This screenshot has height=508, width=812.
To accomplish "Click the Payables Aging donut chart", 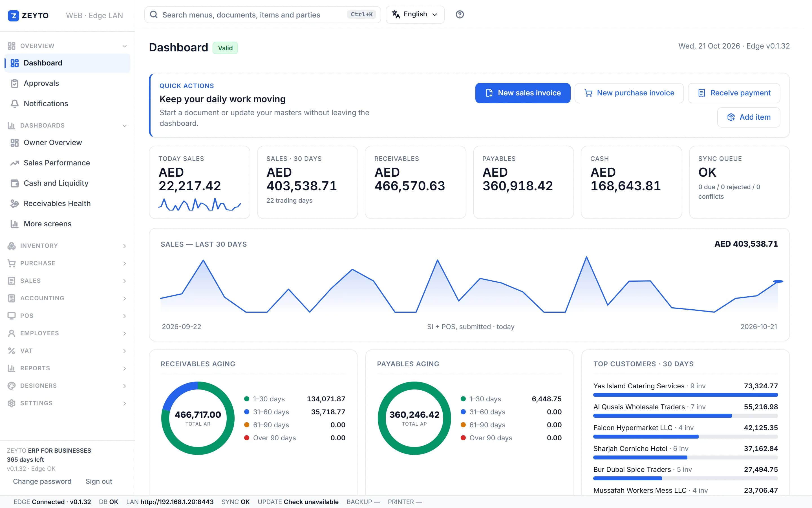I will click(414, 418).
